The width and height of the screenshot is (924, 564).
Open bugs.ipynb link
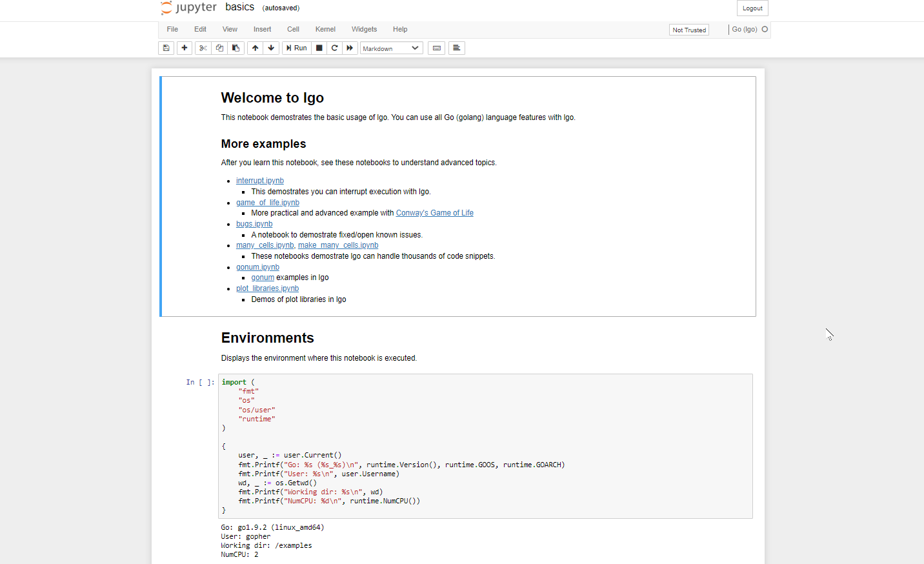click(x=254, y=224)
